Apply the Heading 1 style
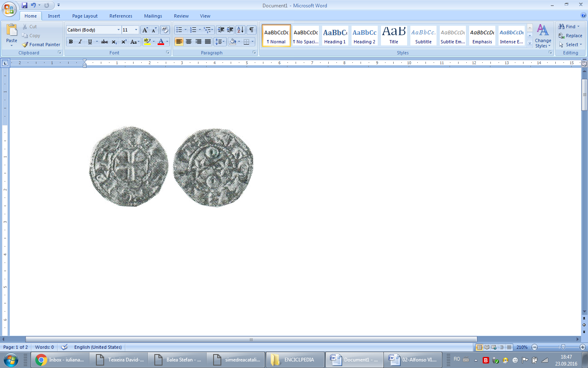588x368 pixels. (335, 36)
